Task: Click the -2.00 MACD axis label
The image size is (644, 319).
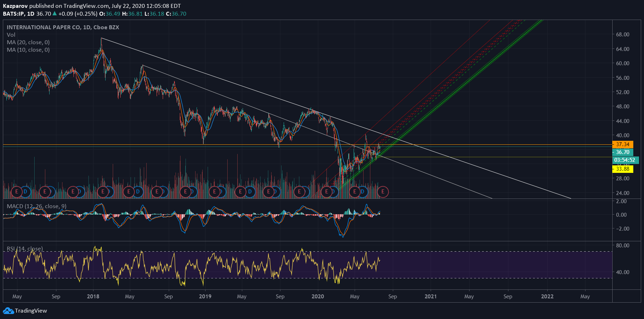Action: coord(622,229)
